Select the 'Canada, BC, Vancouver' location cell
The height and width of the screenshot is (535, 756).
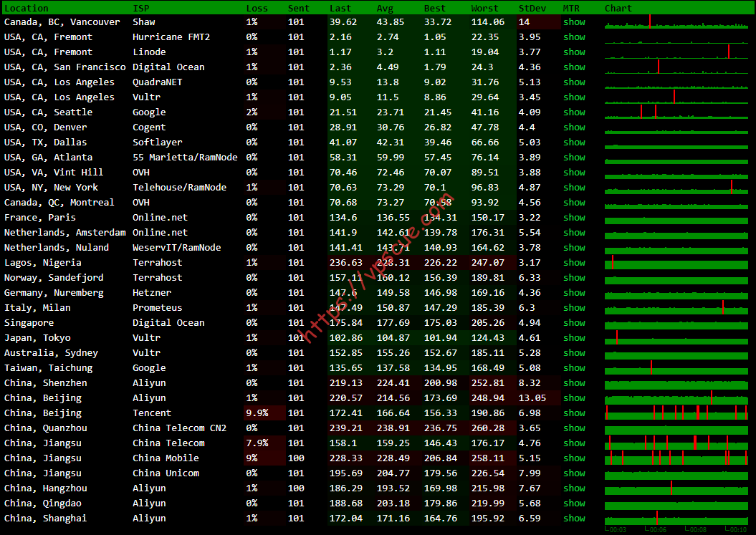click(x=62, y=22)
